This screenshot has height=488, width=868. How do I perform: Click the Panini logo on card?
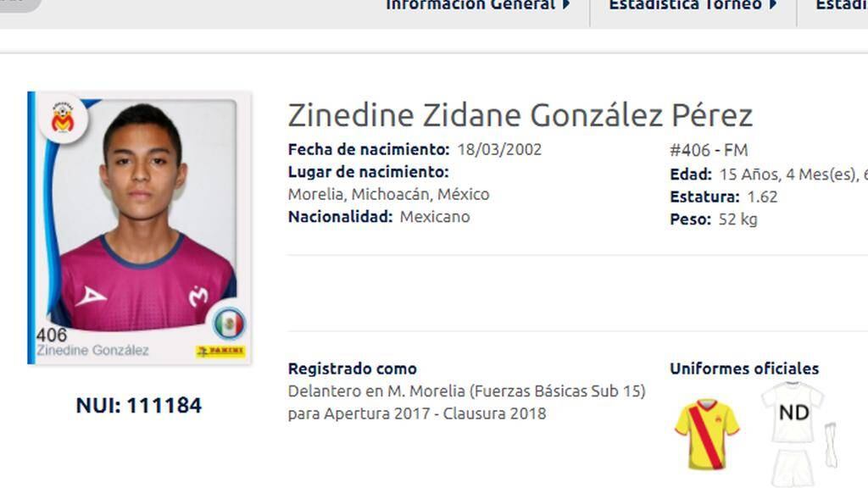(220, 351)
